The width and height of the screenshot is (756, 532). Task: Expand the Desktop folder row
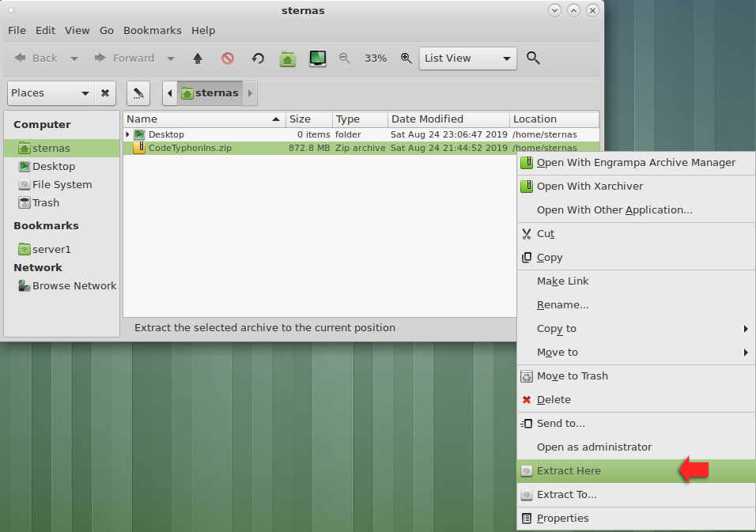128,134
